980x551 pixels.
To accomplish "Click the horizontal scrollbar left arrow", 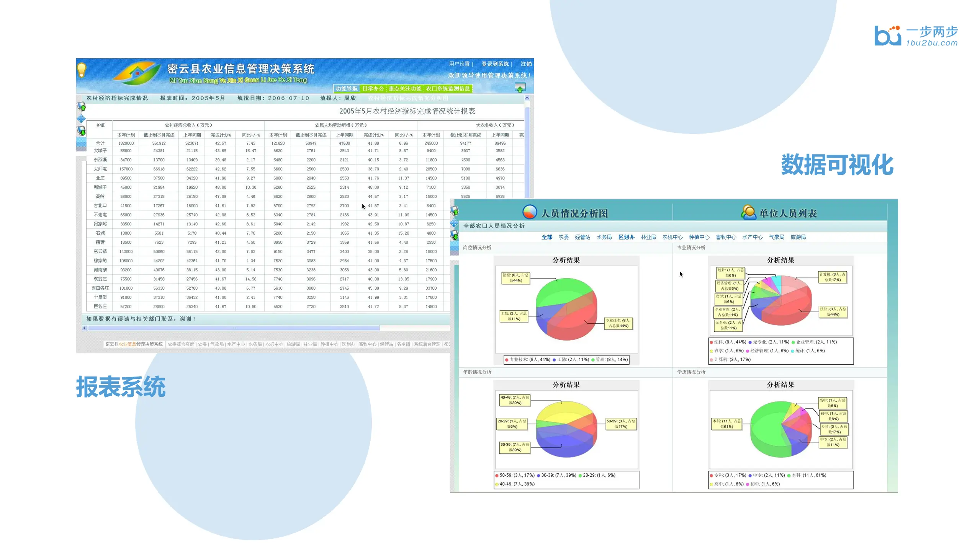I will (x=85, y=328).
